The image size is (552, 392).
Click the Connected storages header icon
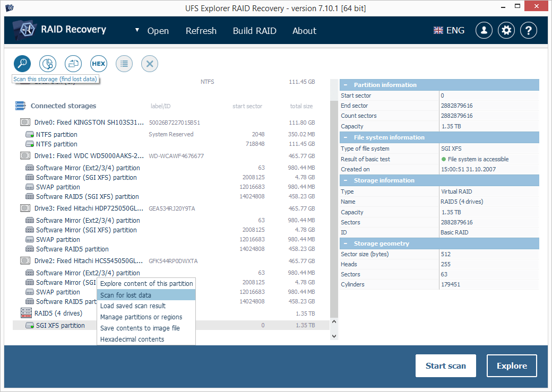coord(20,106)
